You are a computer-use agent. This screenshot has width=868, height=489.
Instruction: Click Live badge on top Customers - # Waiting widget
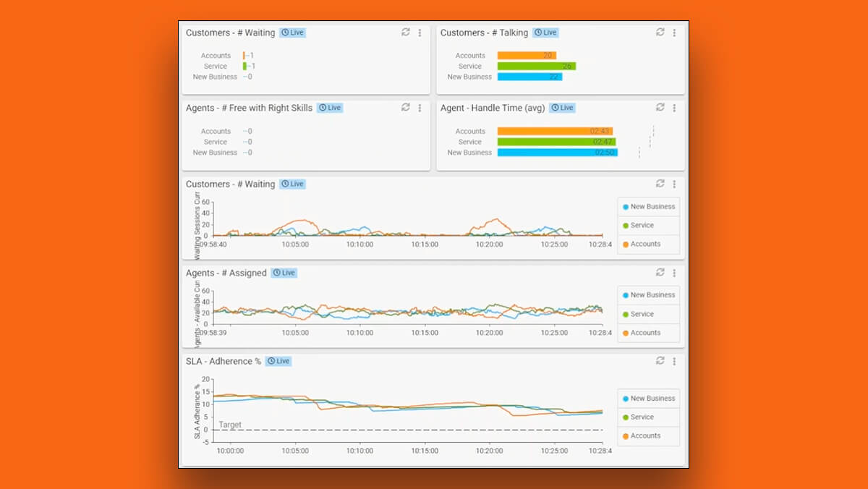click(x=292, y=33)
